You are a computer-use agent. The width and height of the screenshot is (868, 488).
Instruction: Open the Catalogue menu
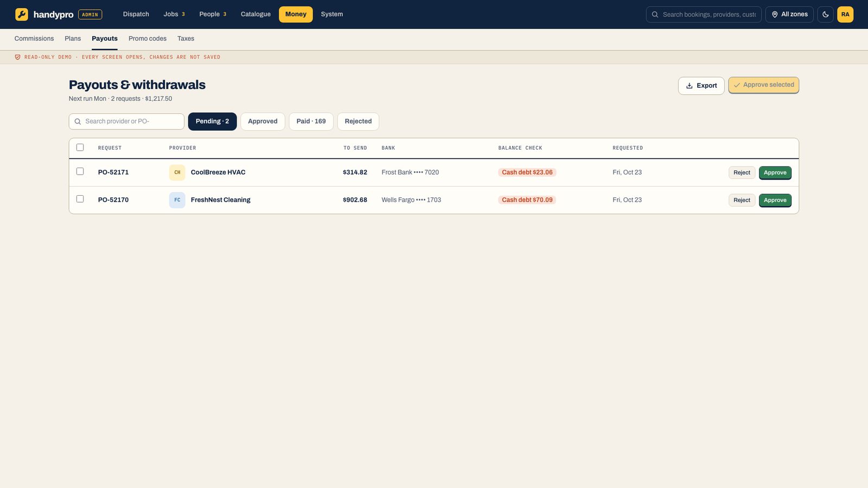[256, 14]
